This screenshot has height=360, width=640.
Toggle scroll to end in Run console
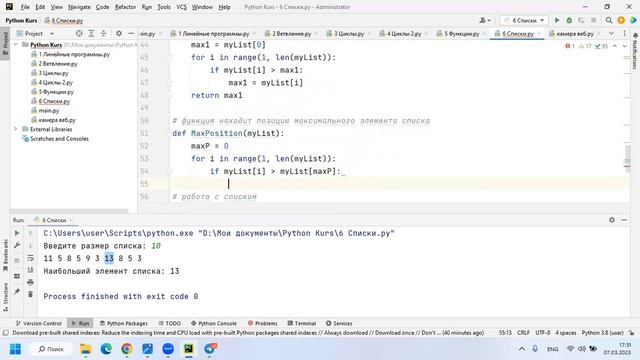click(x=30, y=270)
